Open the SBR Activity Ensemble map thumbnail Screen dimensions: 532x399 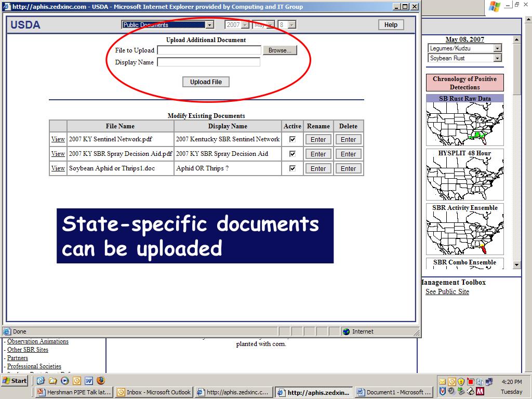pos(464,229)
